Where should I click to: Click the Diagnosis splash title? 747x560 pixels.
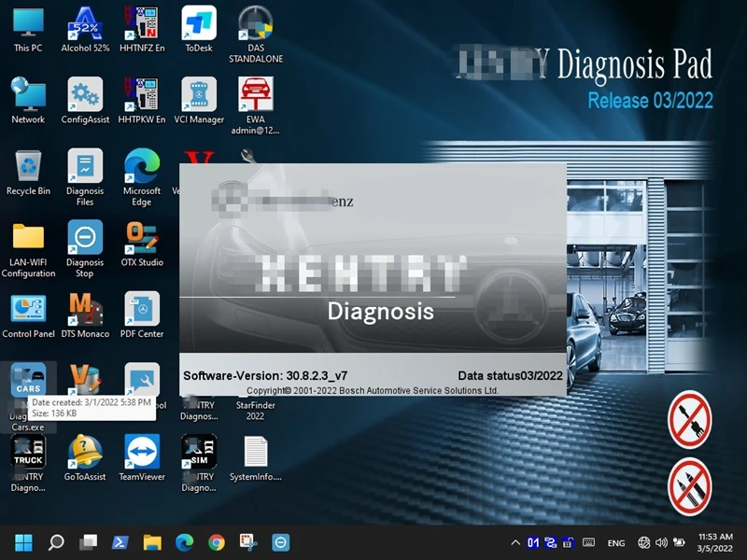click(x=381, y=312)
